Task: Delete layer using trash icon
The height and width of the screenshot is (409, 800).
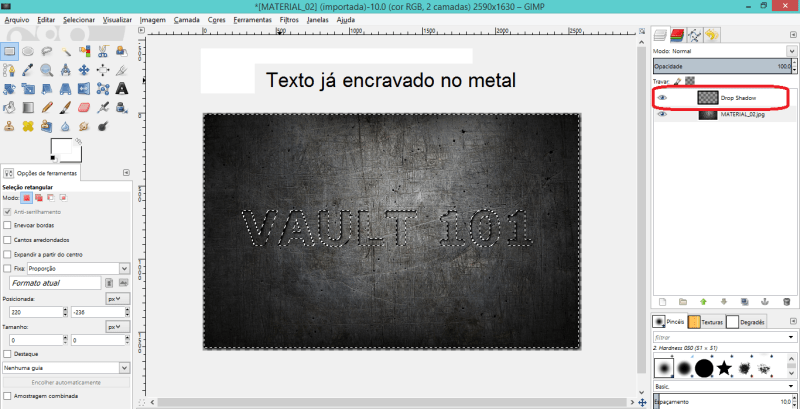Action: 786,301
